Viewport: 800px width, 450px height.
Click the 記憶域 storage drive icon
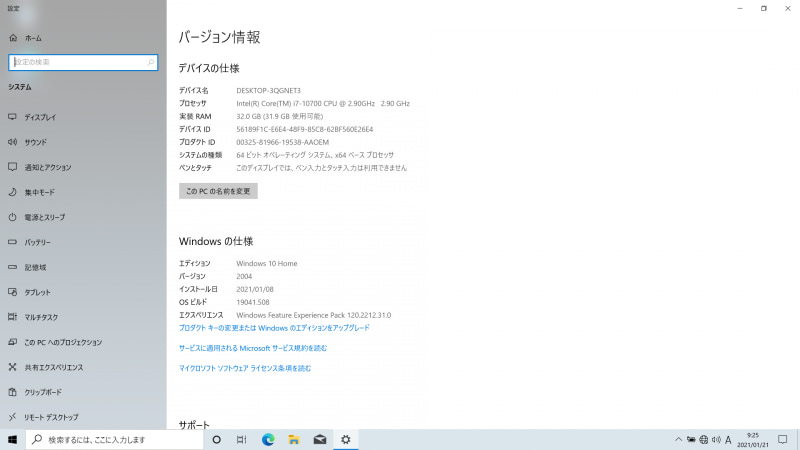coord(13,267)
